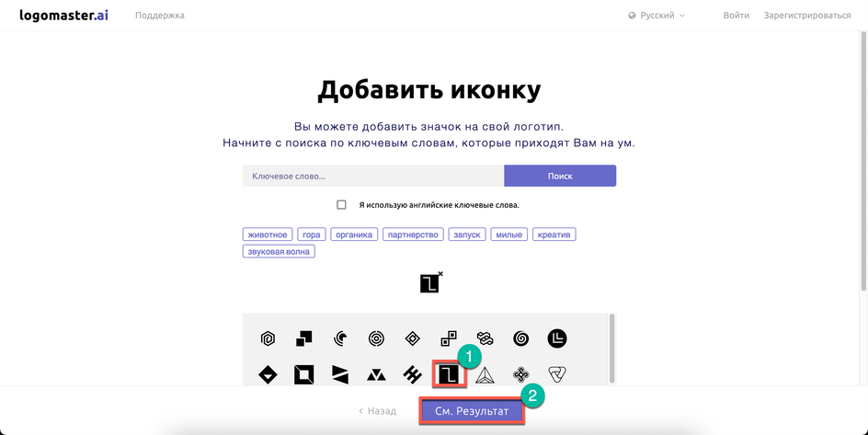The width and height of the screenshot is (868, 435).
Task: Select the партнерство keyword tag
Action: point(413,235)
